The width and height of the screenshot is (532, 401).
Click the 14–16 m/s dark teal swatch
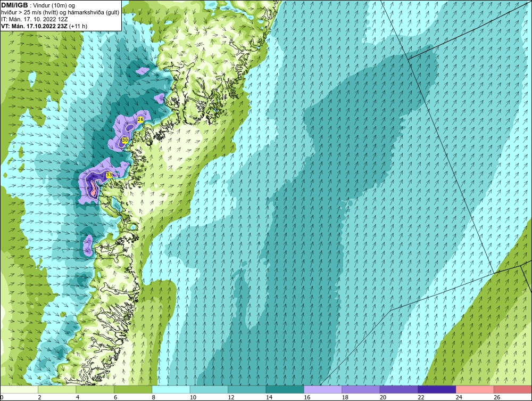[x=285, y=389]
